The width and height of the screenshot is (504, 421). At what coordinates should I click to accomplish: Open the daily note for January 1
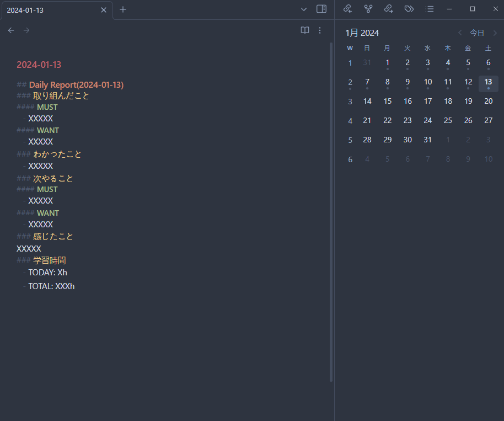387,63
